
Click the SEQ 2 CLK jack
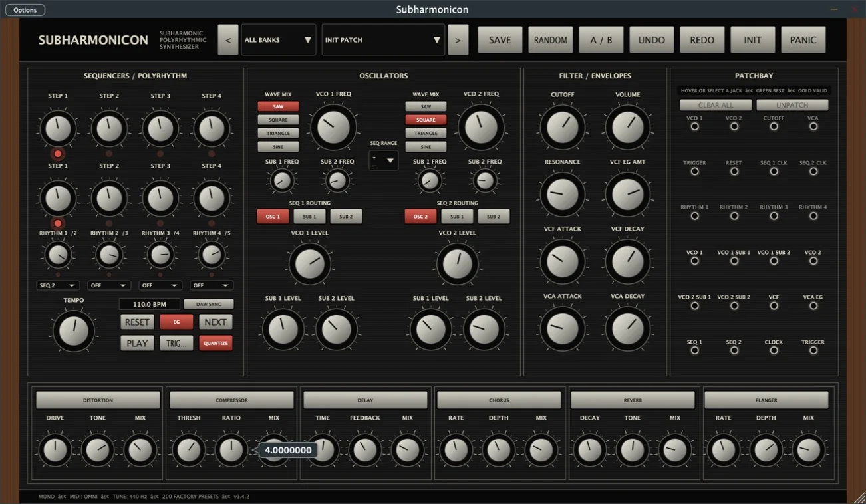[x=813, y=171]
